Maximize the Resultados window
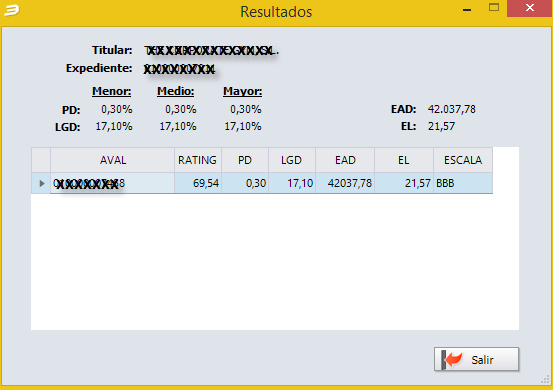 coord(494,8)
